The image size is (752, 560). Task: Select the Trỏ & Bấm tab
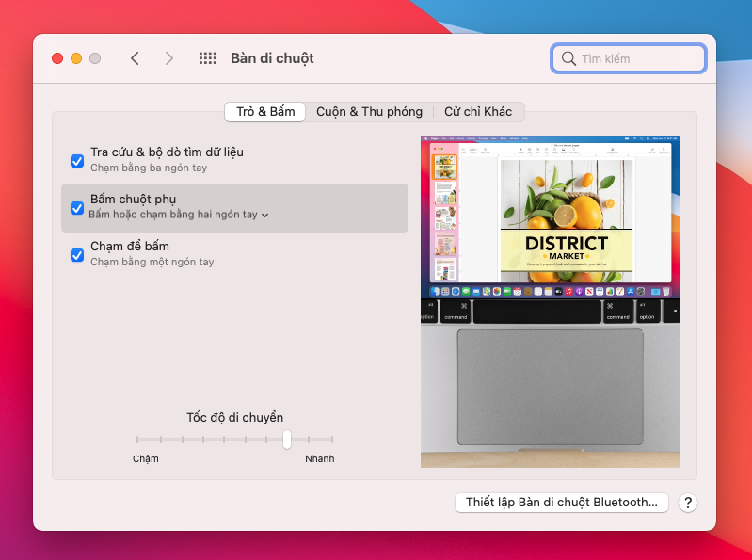click(x=265, y=112)
